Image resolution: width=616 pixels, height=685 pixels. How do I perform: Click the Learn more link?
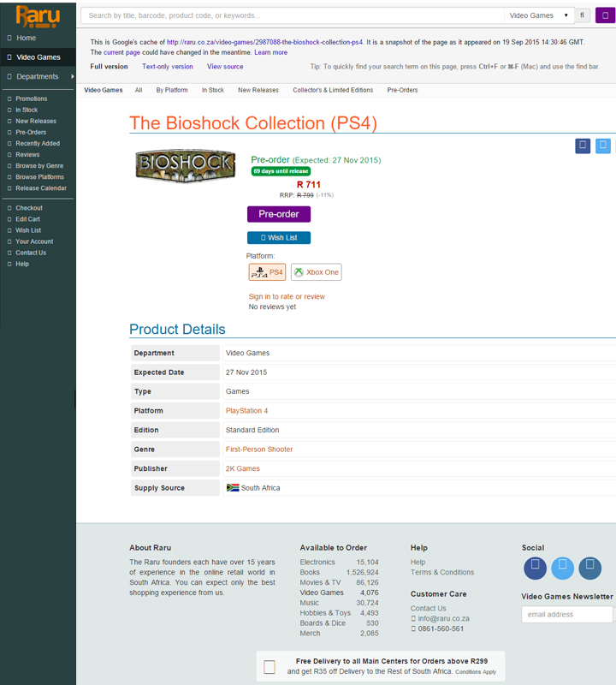[x=270, y=52]
